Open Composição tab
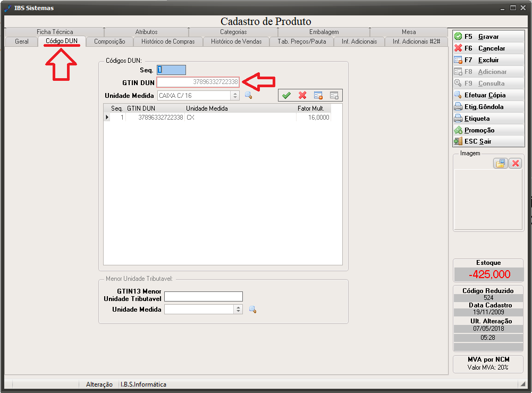Screen dimensions: 532x393 click(109, 41)
